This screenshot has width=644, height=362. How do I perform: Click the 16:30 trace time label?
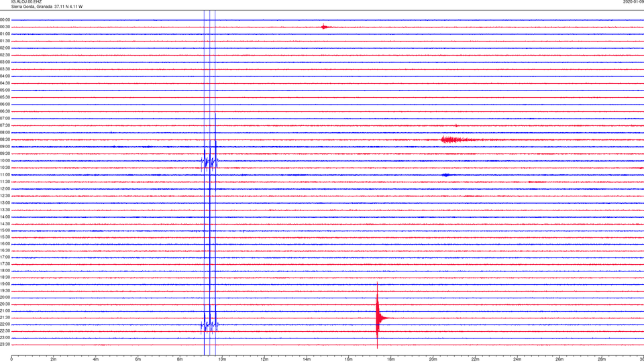(5, 250)
